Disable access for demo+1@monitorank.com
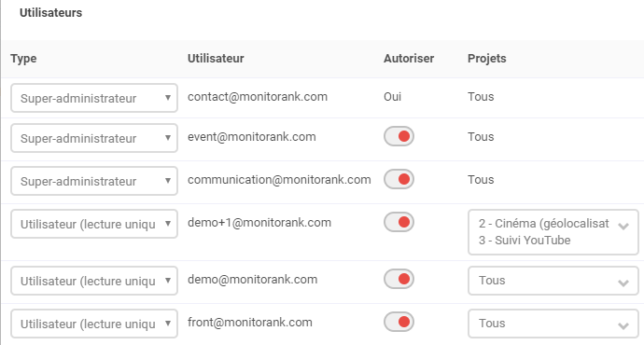Image resolution: width=644 pixels, height=345 pixels. click(399, 222)
